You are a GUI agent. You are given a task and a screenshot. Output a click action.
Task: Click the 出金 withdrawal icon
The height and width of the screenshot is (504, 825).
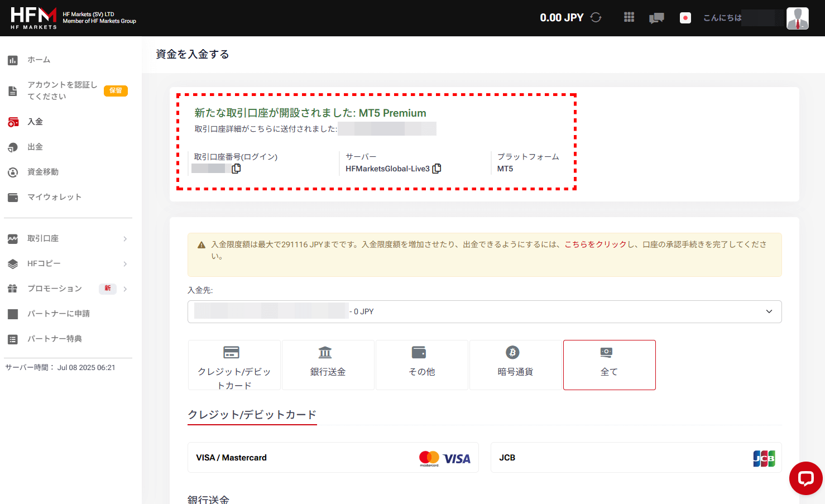13,147
